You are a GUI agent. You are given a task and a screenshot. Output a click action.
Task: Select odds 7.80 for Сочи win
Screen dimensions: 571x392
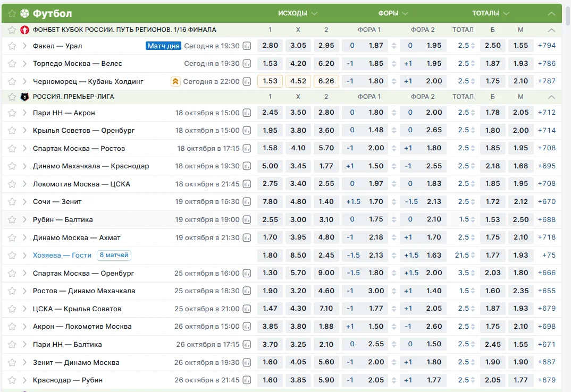click(270, 202)
